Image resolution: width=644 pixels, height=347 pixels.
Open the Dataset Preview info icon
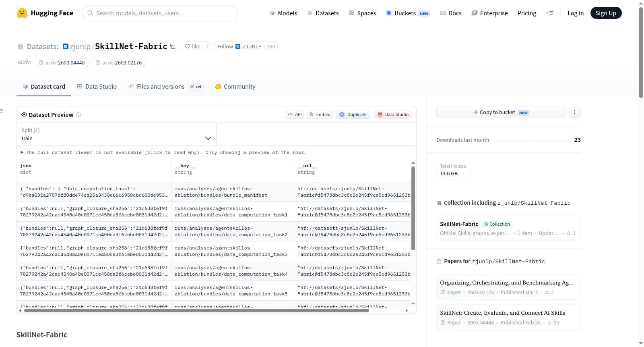click(x=78, y=115)
